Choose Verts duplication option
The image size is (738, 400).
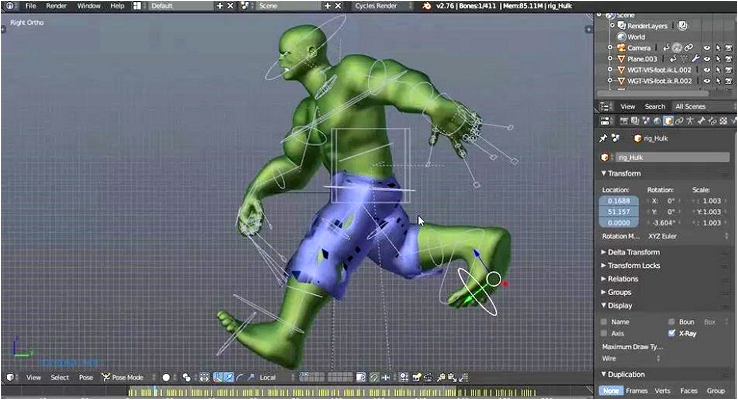tap(663, 391)
